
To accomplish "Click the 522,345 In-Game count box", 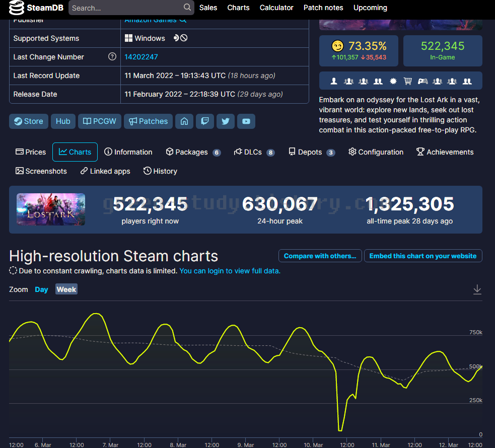I will tap(443, 50).
